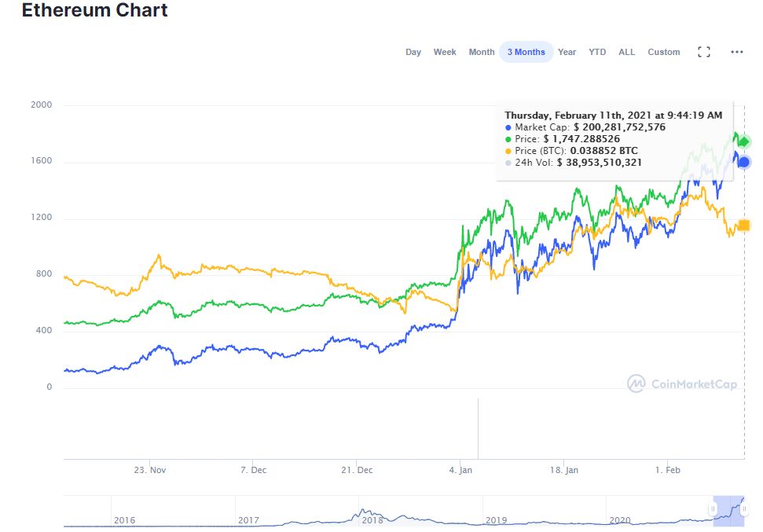
Task: Select the YTD range option
Action: pyautogui.click(x=597, y=52)
